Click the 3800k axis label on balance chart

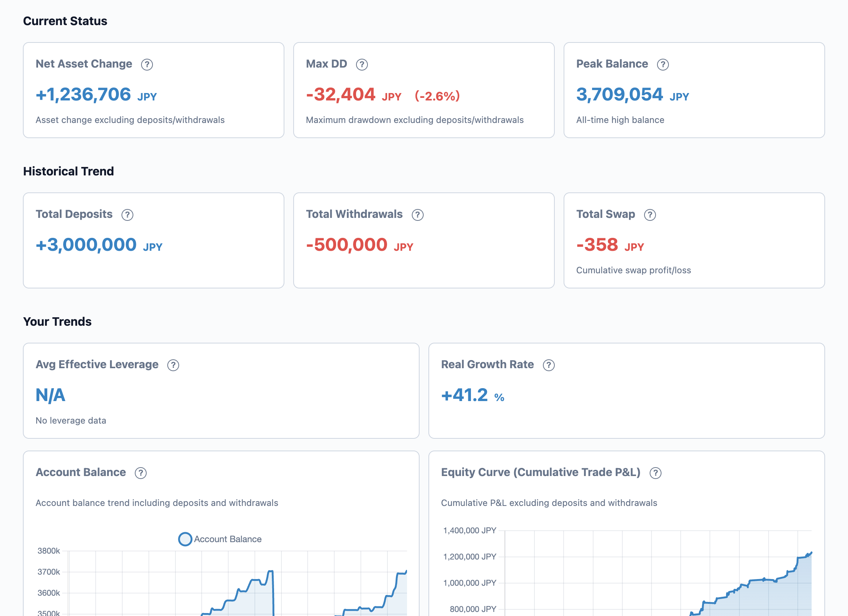pos(49,551)
